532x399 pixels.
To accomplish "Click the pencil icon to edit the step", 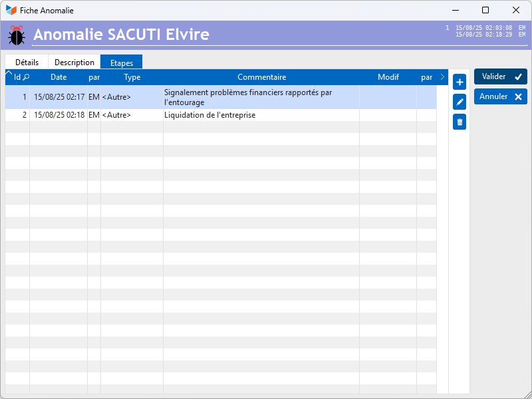I will coord(459,102).
